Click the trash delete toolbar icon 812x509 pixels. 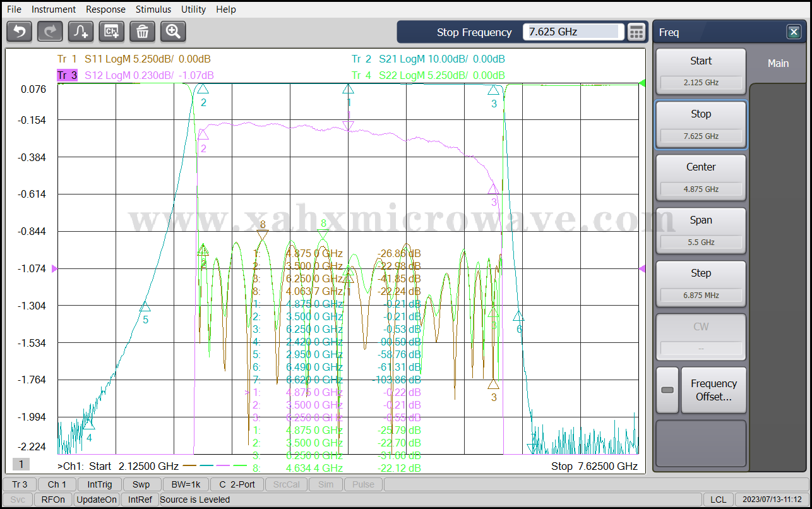(143, 31)
